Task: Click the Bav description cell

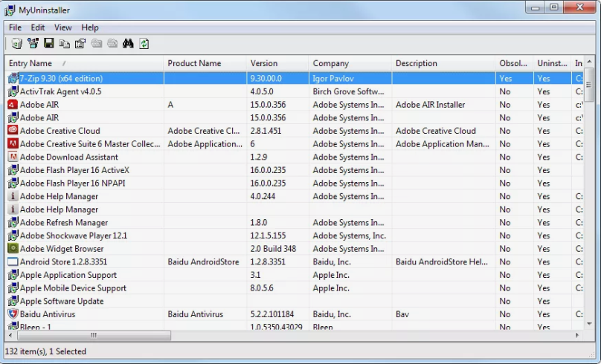Action: 402,314
